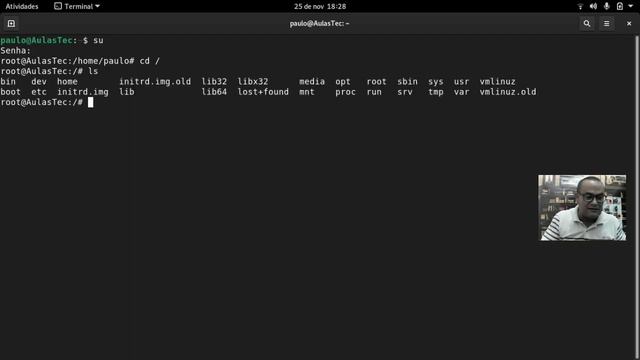Image resolution: width=640 pixels, height=360 pixels.
Task: Click the 'dev' directory name
Action: (x=39, y=82)
